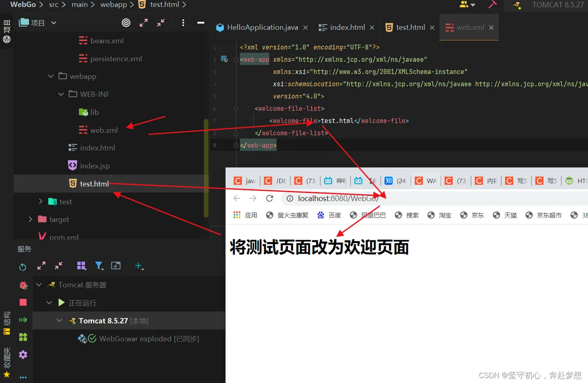Close the HelloApplication.java tab
The image size is (588, 383).
click(305, 28)
